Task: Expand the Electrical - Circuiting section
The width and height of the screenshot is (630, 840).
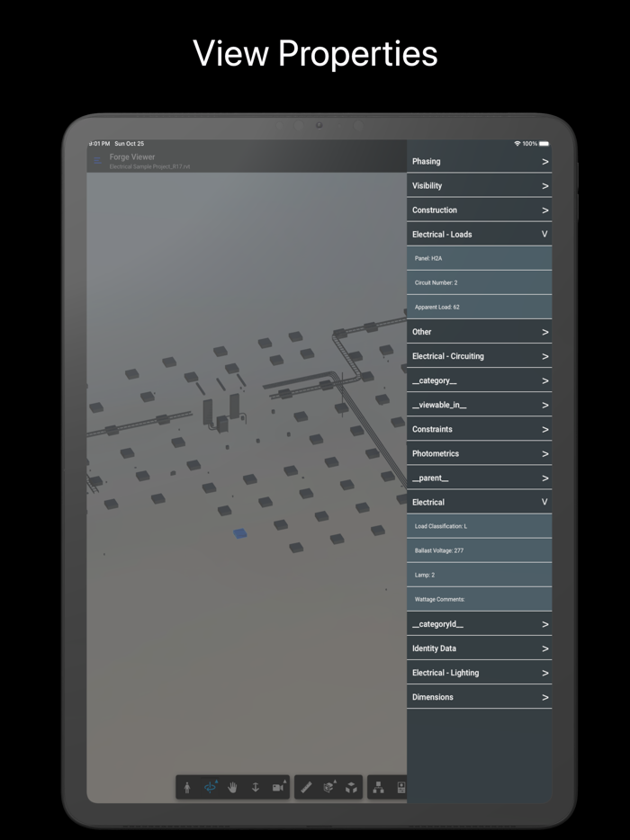Action: [x=480, y=356]
